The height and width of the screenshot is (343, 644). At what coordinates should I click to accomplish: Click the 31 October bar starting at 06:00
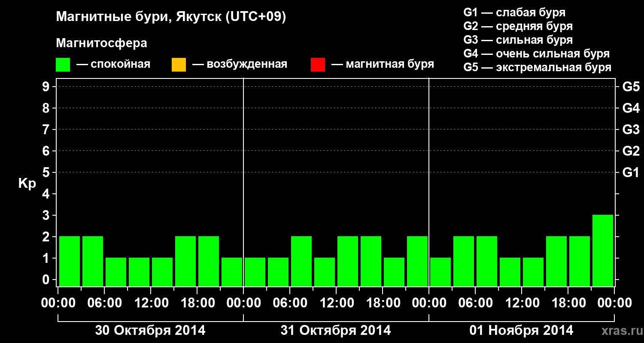coord(301,261)
